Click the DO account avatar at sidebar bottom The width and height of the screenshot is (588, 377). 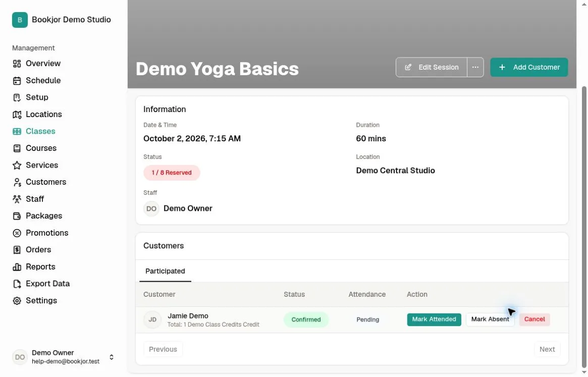pos(20,357)
